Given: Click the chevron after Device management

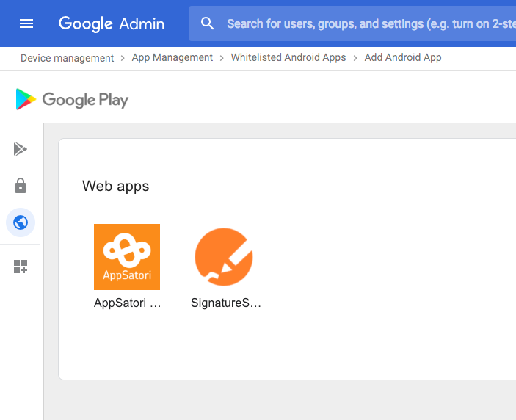Looking at the screenshot, I should (x=123, y=57).
